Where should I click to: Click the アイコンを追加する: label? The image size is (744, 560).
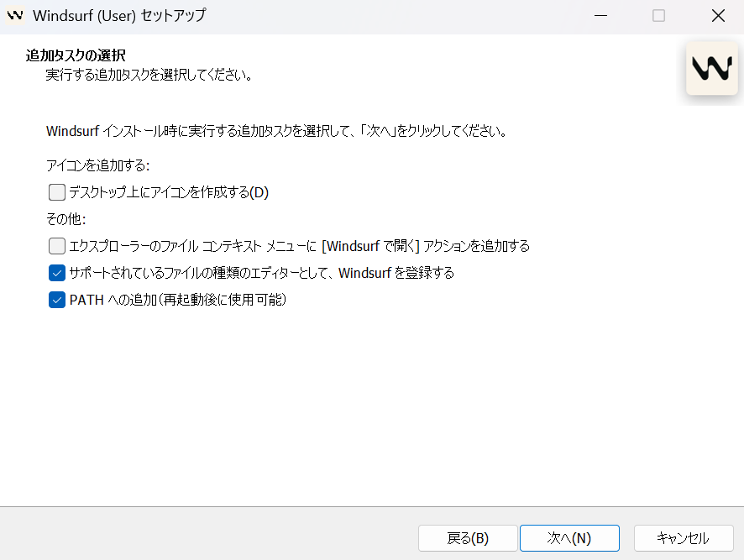(x=97, y=165)
